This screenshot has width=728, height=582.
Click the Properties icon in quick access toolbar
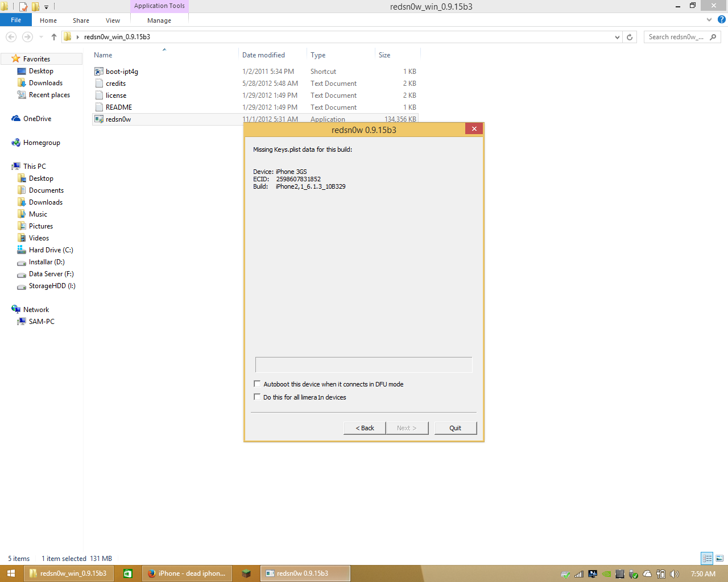pos(23,7)
